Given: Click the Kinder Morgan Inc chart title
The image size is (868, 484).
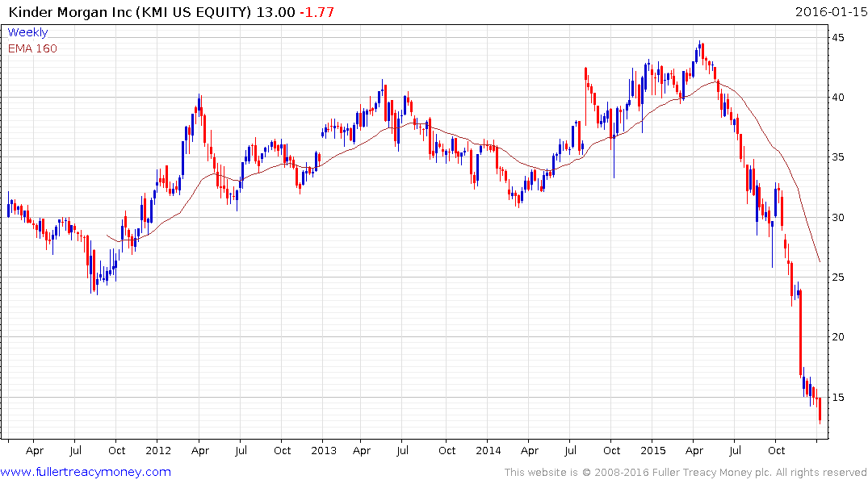Looking at the screenshot, I should pyautogui.click(x=130, y=11).
